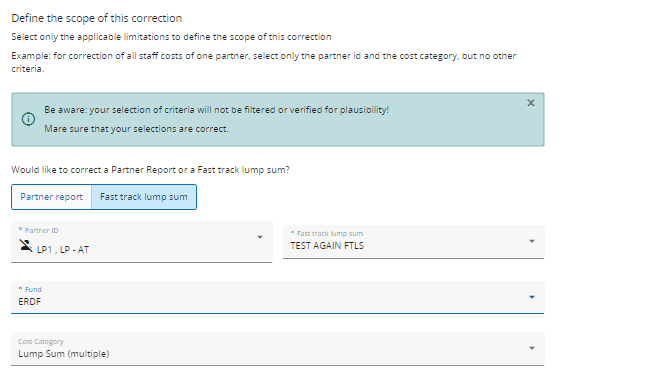662x392 pixels.
Task: Dismiss the plausibility warning banner
Action: coord(531,103)
